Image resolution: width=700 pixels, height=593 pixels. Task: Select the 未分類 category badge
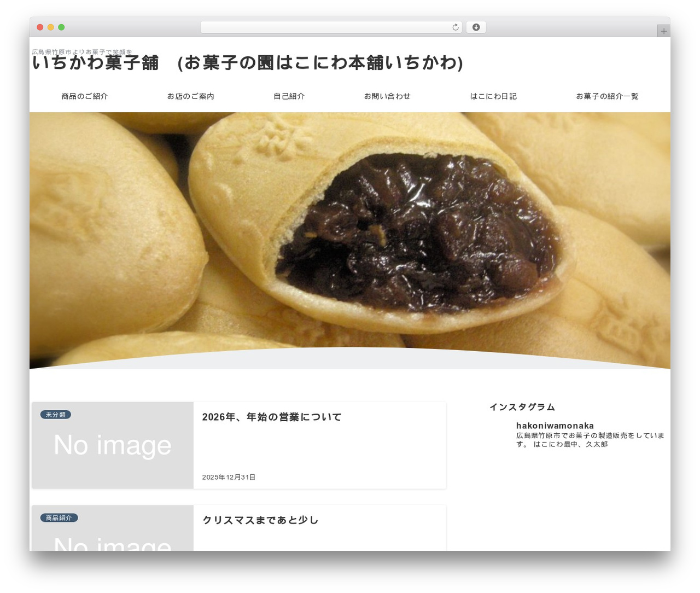pyautogui.click(x=56, y=415)
